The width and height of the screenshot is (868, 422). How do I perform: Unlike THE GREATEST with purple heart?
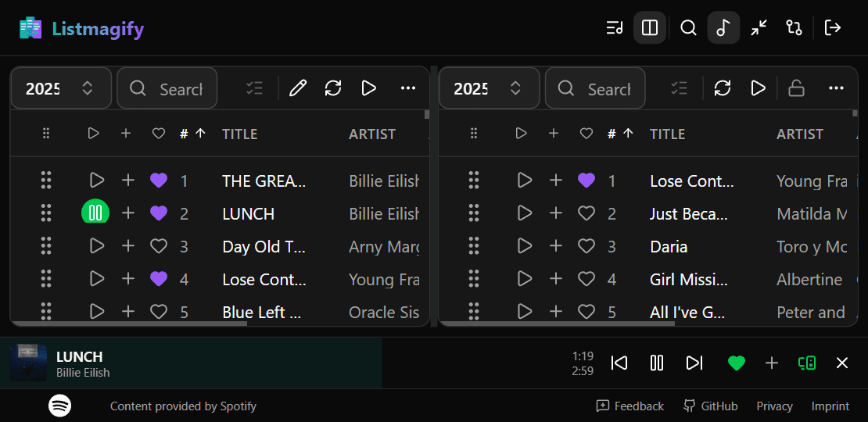159,181
